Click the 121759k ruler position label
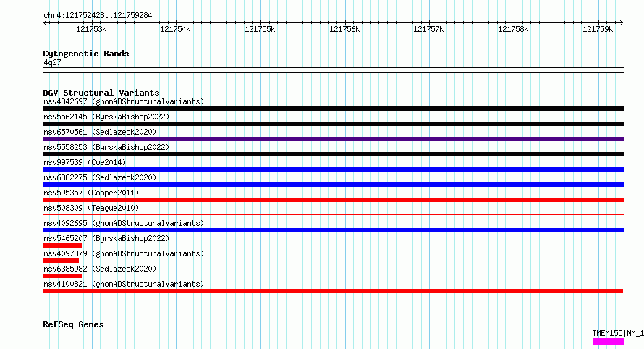 coord(598,29)
